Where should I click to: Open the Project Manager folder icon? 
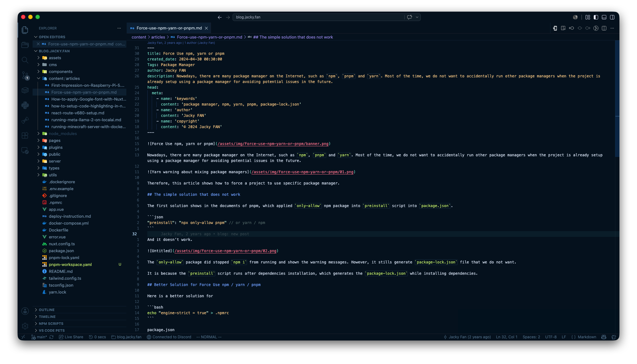coord(25,45)
